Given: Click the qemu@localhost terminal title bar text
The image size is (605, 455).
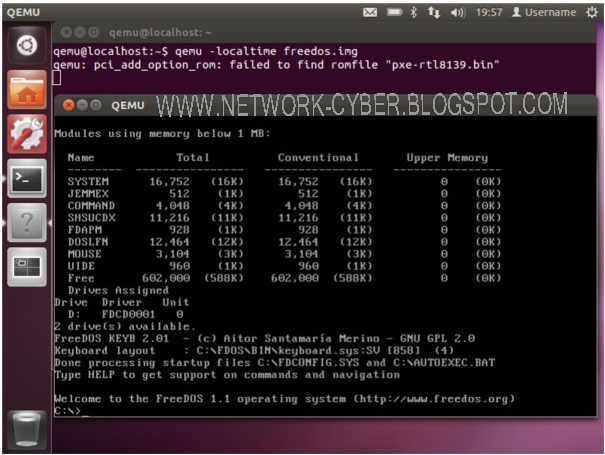Looking at the screenshot, I should 160,32.
